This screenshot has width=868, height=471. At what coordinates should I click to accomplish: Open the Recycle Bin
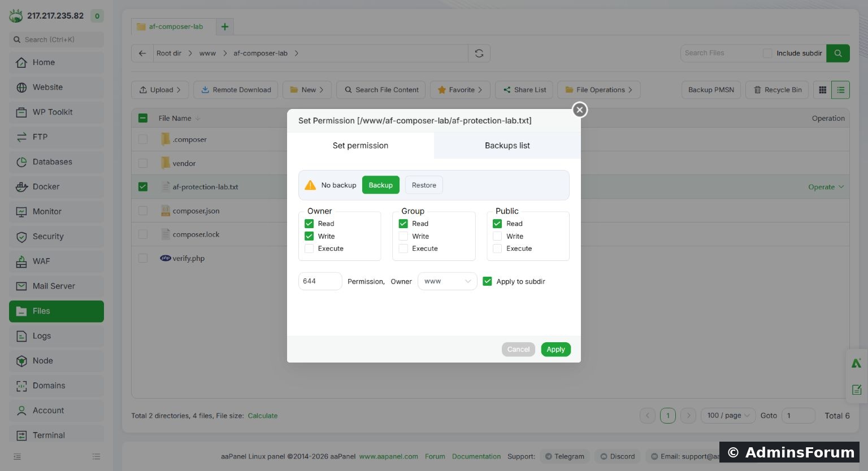tap(778, 90)
